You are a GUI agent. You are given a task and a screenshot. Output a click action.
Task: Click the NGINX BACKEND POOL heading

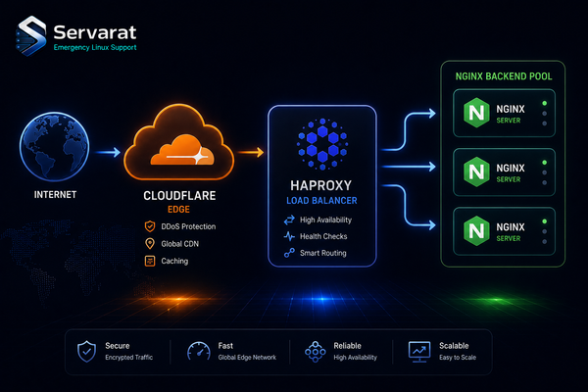pos(504,76)
